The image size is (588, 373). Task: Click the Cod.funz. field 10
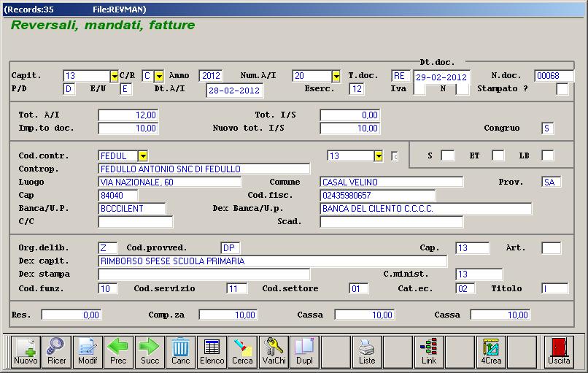click(108, 288)
